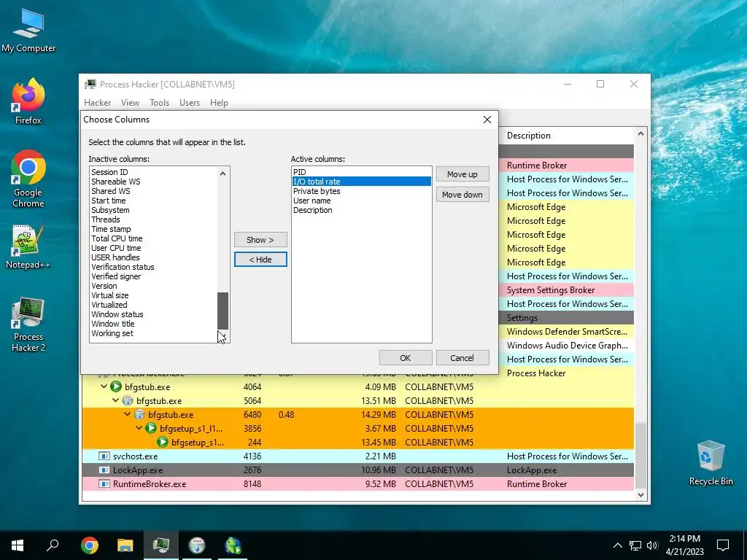Select Total CPU time inactive column
This screenshot has width=747, height=560.
pyautogui.click(x=153, y=238)
